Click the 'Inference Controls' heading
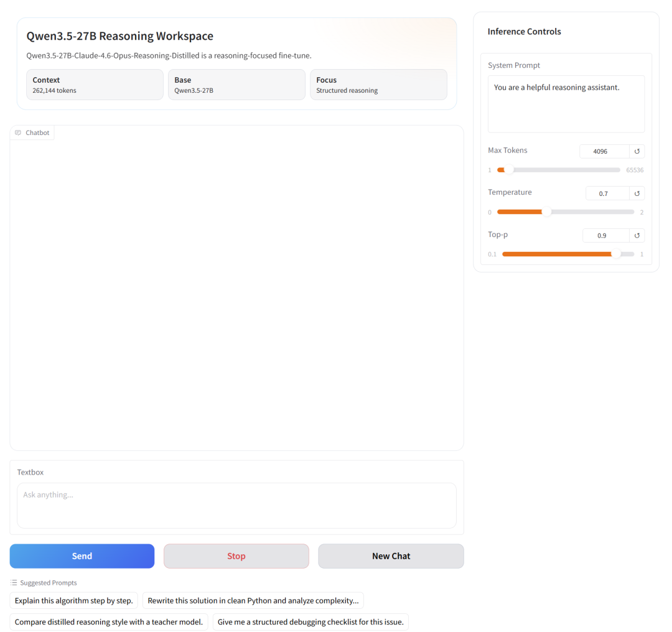The height and width of the screenshot is (632, 672). [x=524, y=32]
